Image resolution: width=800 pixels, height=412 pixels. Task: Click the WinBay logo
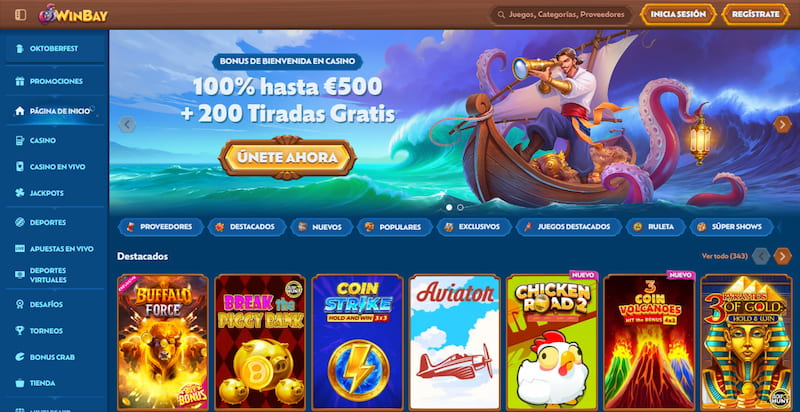tap(73, 14)
